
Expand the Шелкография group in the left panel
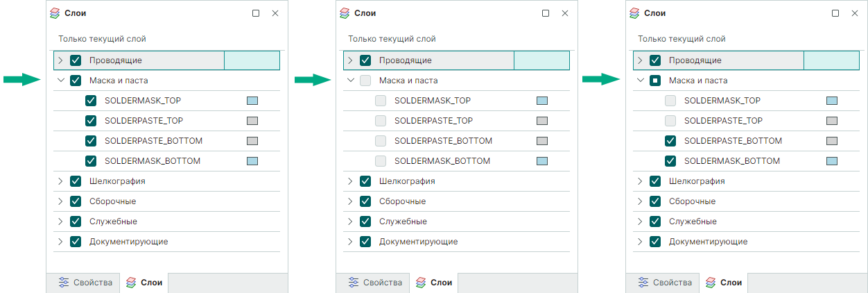60,181
